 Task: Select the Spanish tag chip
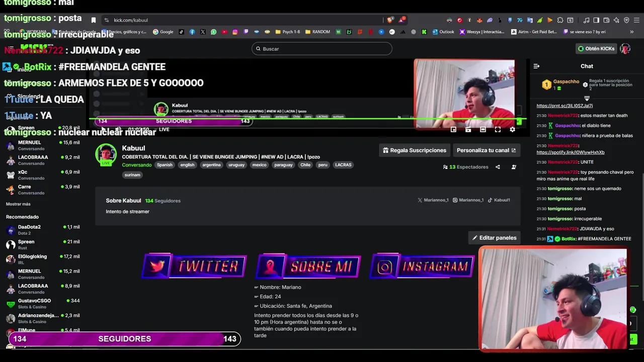click(x=165, y=165)
